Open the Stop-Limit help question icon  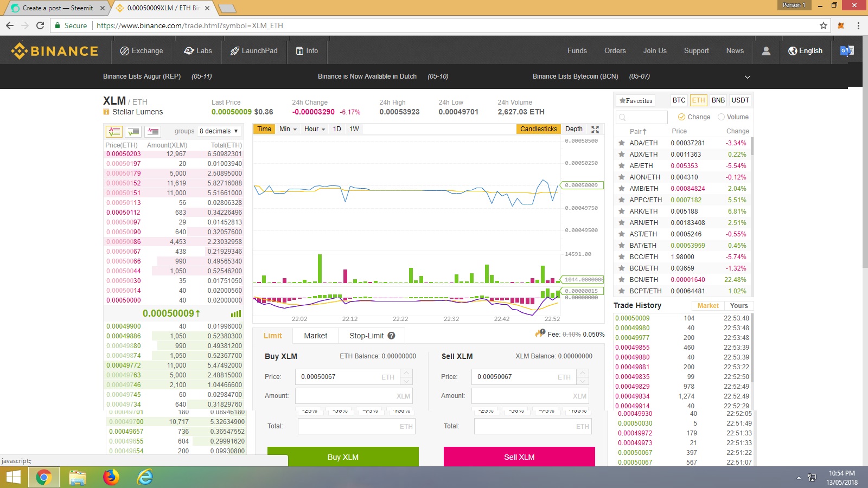[392, 336]
